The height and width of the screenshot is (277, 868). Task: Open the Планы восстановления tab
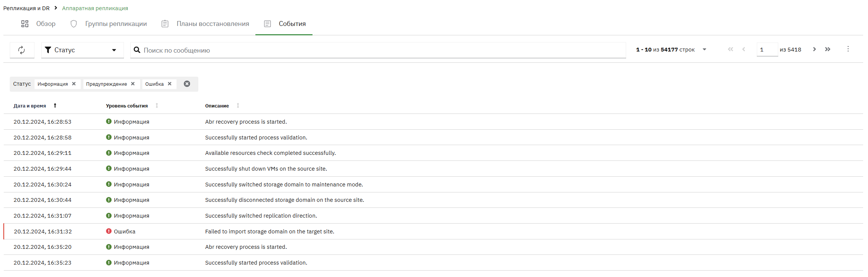pos(205,24)
